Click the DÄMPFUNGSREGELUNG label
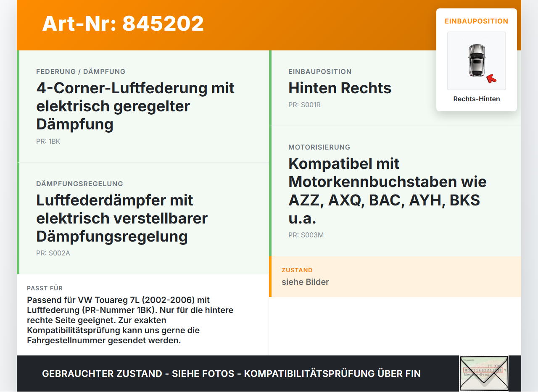The height and width of the screenshot is (392, 538). pos(79,184)
